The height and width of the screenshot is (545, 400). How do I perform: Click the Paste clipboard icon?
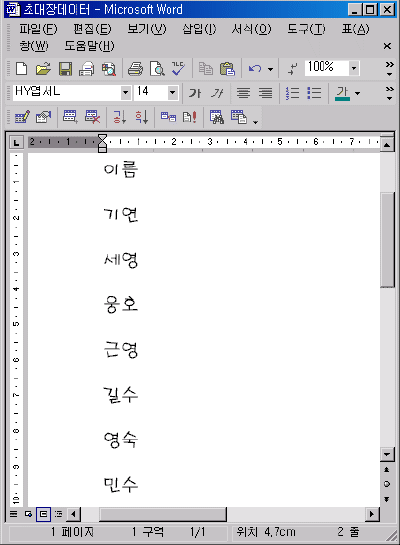227,68
